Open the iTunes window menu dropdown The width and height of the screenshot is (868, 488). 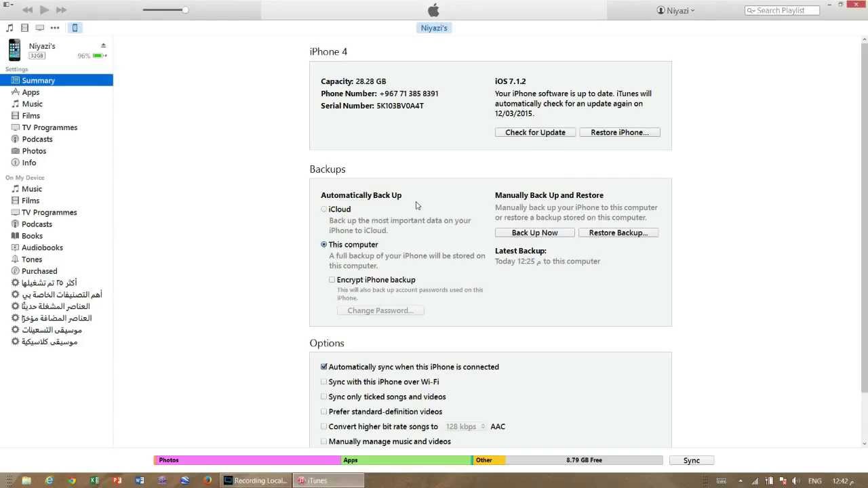(8, 4)
